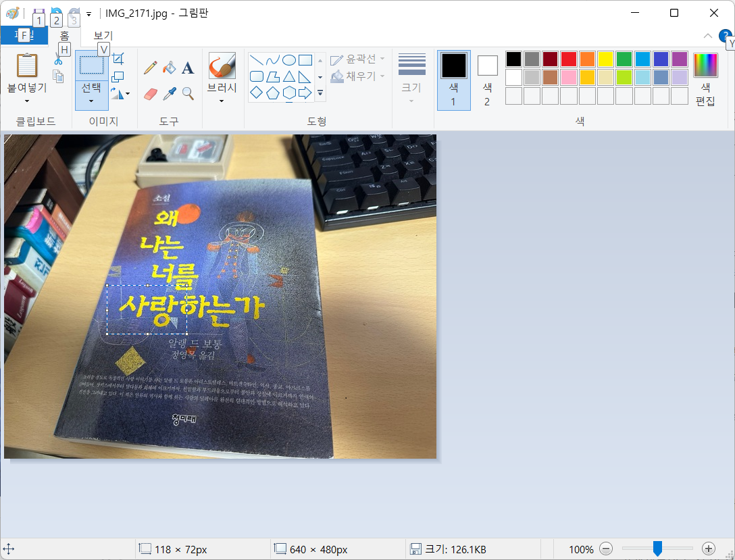Choose the Hexagon shape
Viewport: 735px width, 560px height.
point(289,93)
